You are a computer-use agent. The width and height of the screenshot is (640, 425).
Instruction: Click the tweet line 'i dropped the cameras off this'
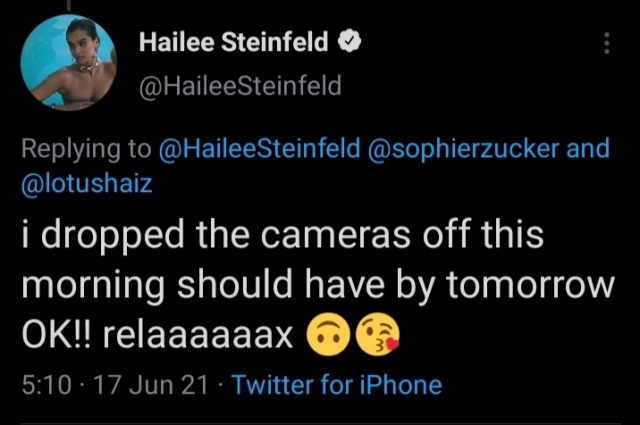282,237
